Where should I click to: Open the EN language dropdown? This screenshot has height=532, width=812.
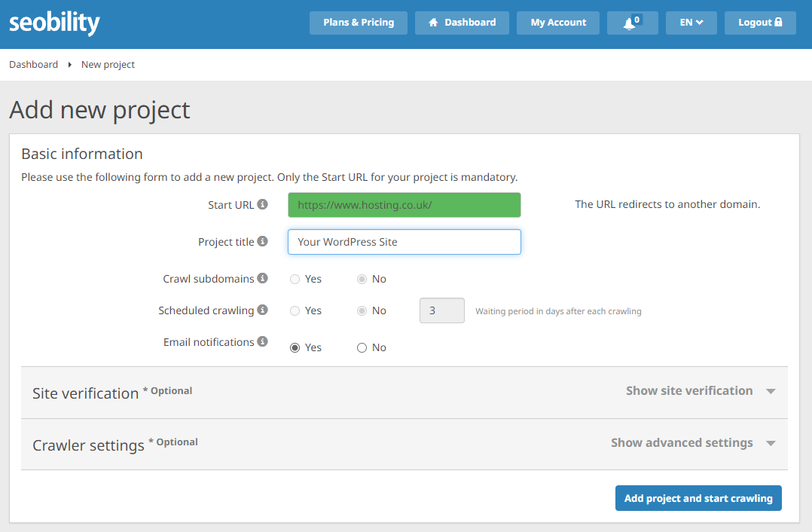691,23
